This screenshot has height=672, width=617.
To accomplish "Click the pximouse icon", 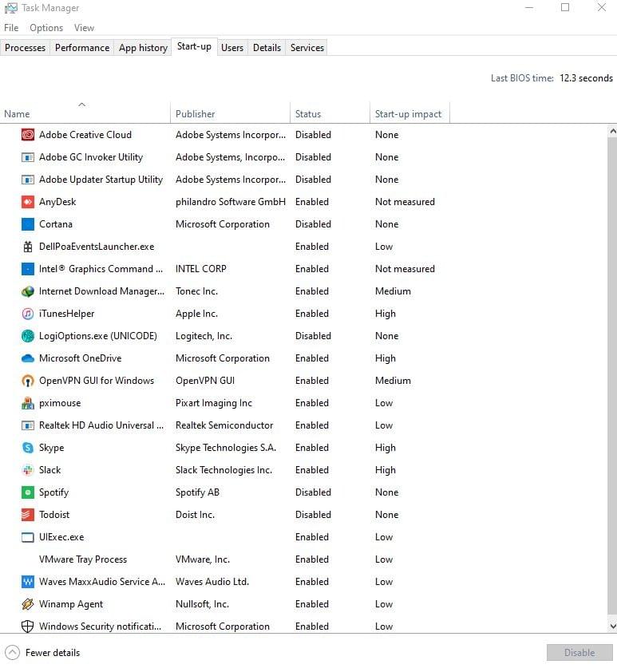I will (28, 403).
